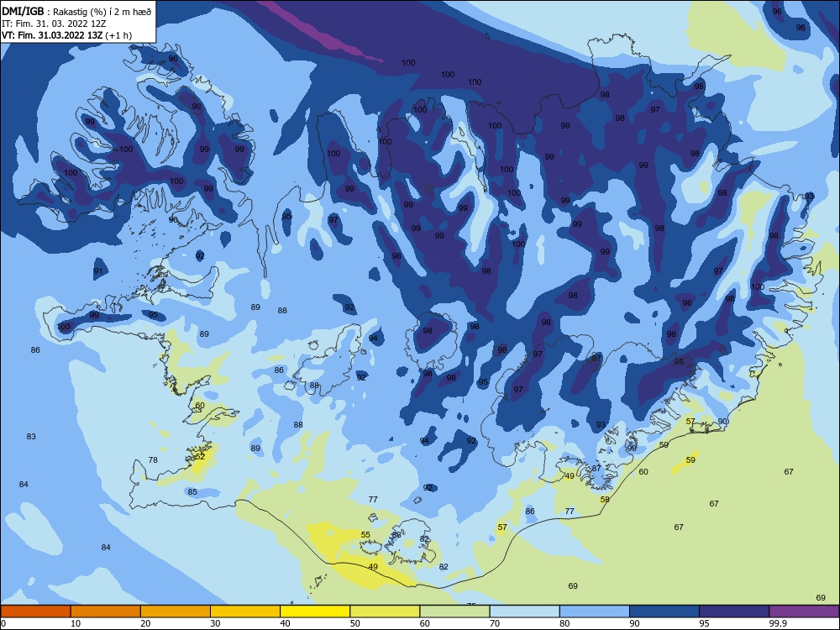The width and height of the screenshot is (840, 630).
Task: Click the '78' humidity value on the map
Action: 153,459
